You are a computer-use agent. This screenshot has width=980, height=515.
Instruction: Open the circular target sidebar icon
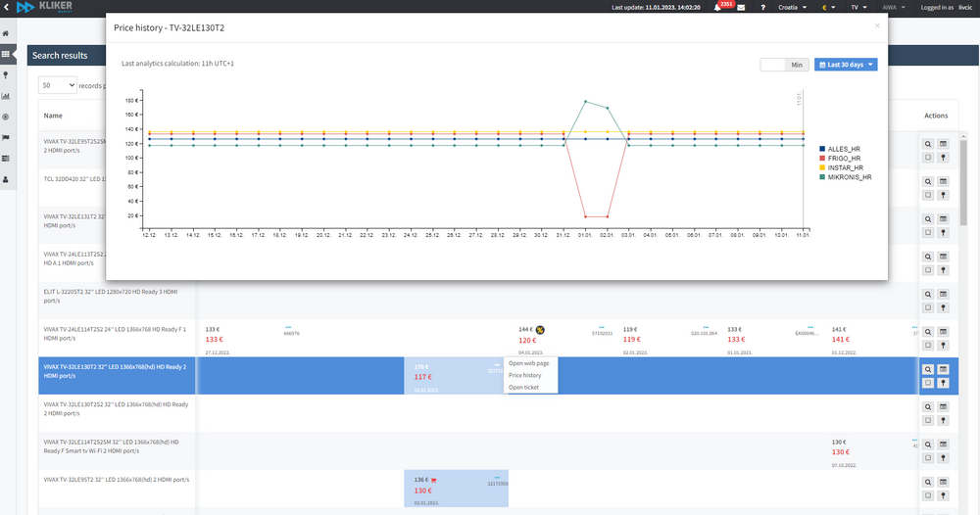coord(6,117)
